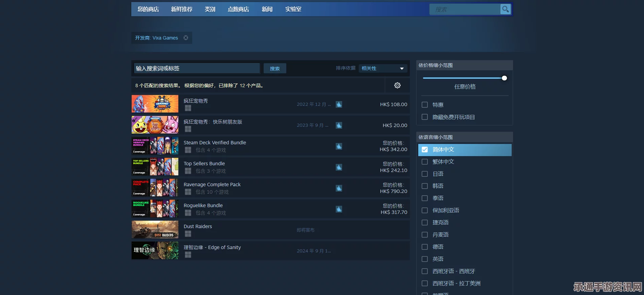Check 泰语 language filter

pos(425,198)
